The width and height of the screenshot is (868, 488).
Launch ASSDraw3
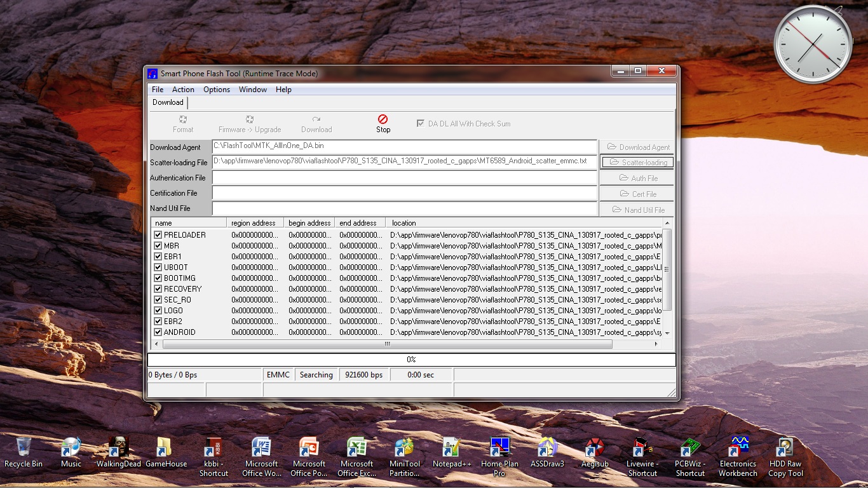click(547, 449)
